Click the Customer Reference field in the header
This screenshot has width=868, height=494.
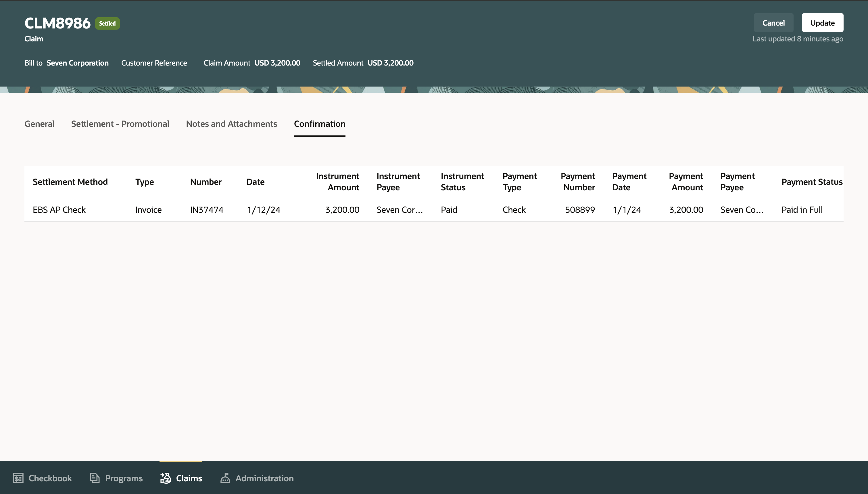(154, 63)
